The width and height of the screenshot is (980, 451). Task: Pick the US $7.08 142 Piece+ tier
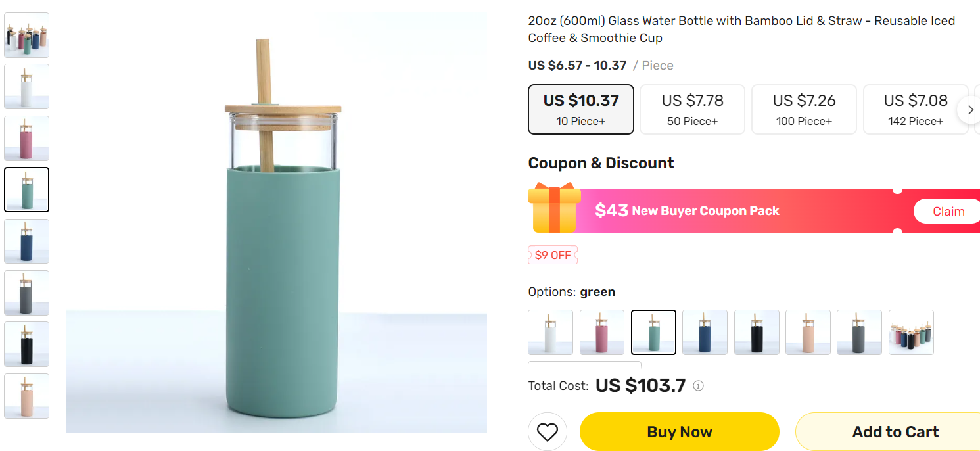[x=915, y=109]
